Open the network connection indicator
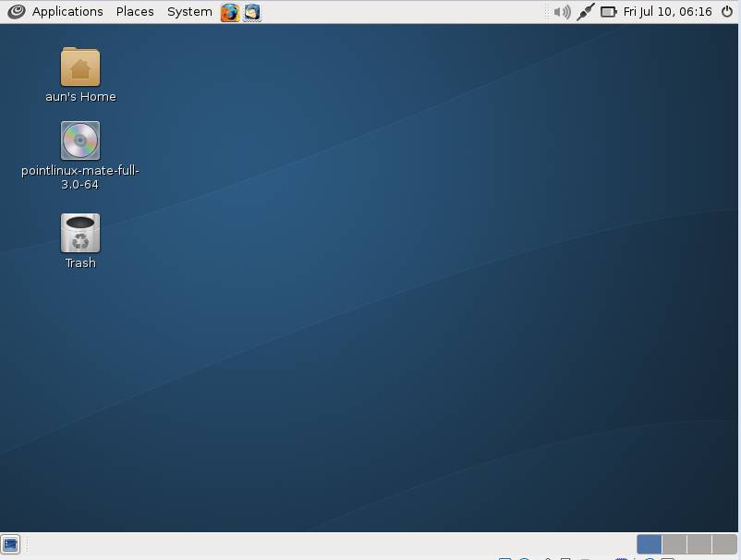Image resolution: width=741 pixels, height=560 pixels. click(586, 12)
